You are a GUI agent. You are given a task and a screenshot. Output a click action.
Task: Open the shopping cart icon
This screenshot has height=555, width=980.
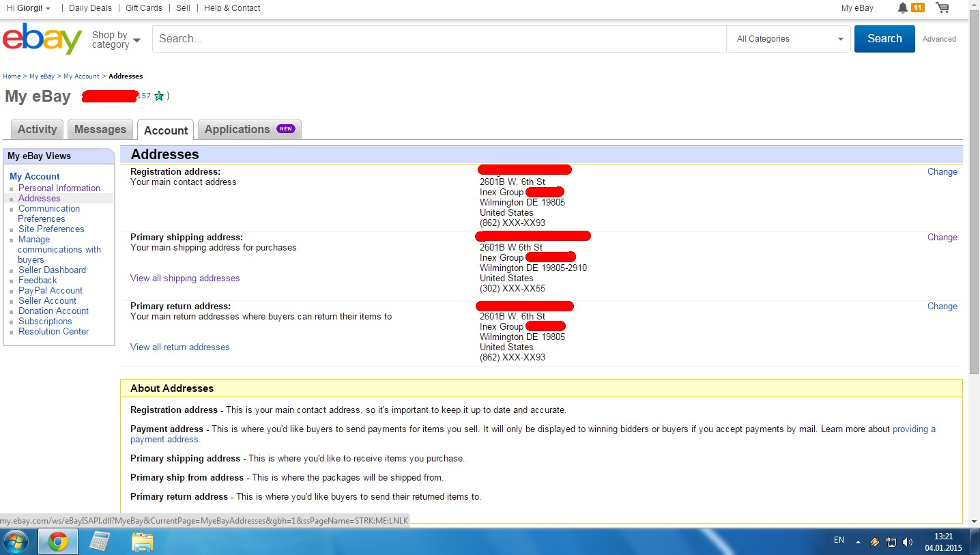(942, 8)
